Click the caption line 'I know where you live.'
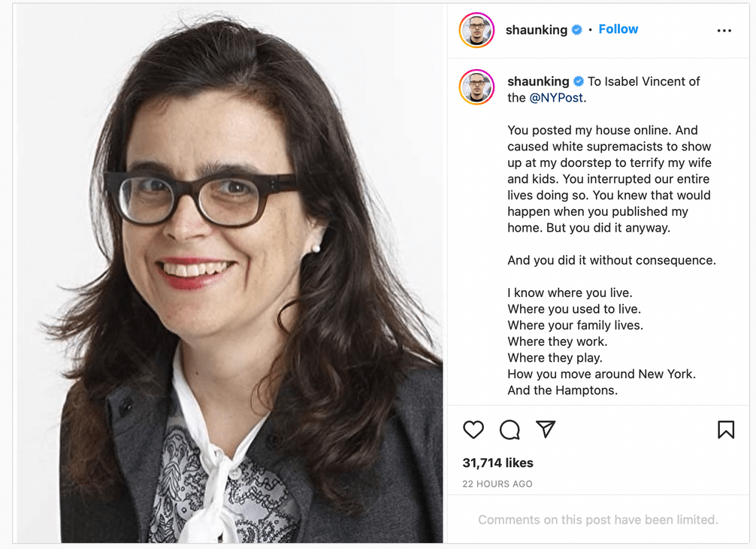This screenshot has width=756, height=549. [570, 293]
